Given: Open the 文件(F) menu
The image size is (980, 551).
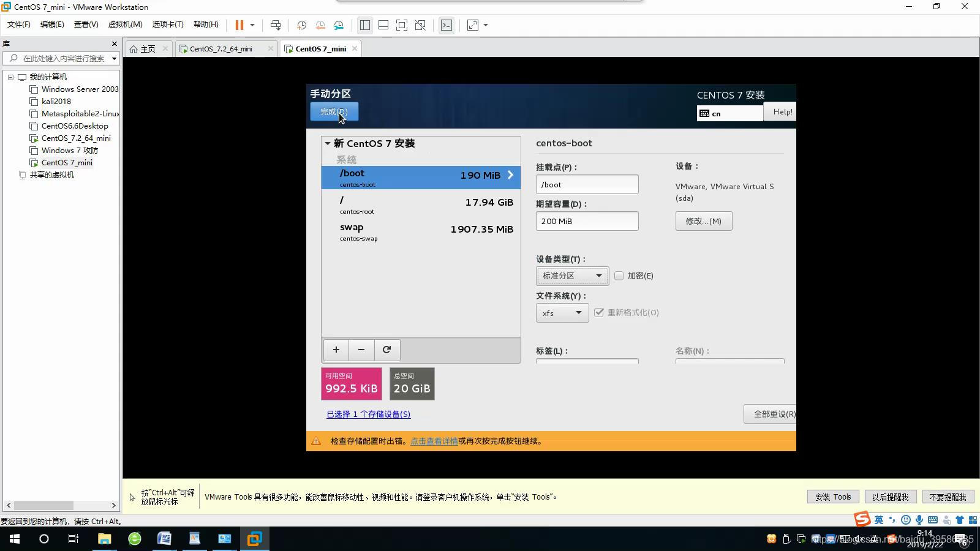Looking at the screenshot, I should [x=18, y=24].
